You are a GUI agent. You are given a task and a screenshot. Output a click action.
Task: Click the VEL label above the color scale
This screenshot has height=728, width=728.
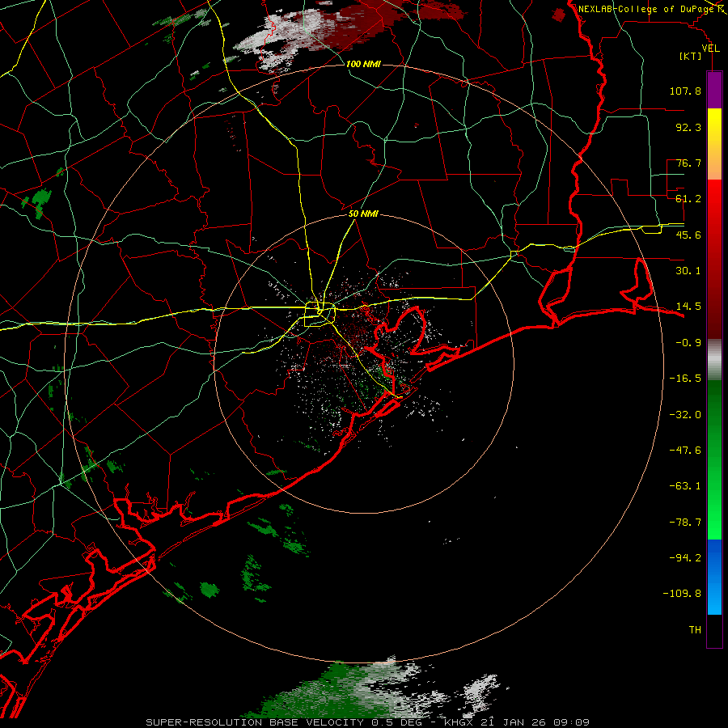[x=710, y=49]
